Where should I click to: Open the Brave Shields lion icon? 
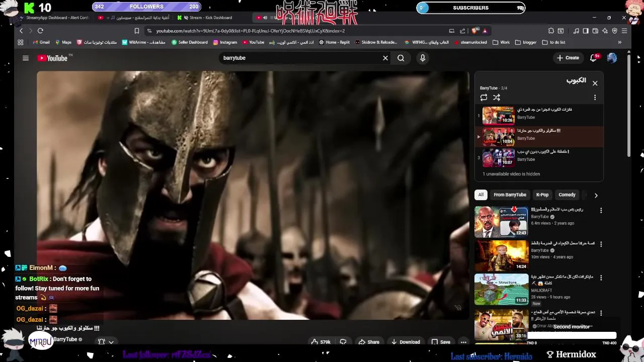point(475,31)
